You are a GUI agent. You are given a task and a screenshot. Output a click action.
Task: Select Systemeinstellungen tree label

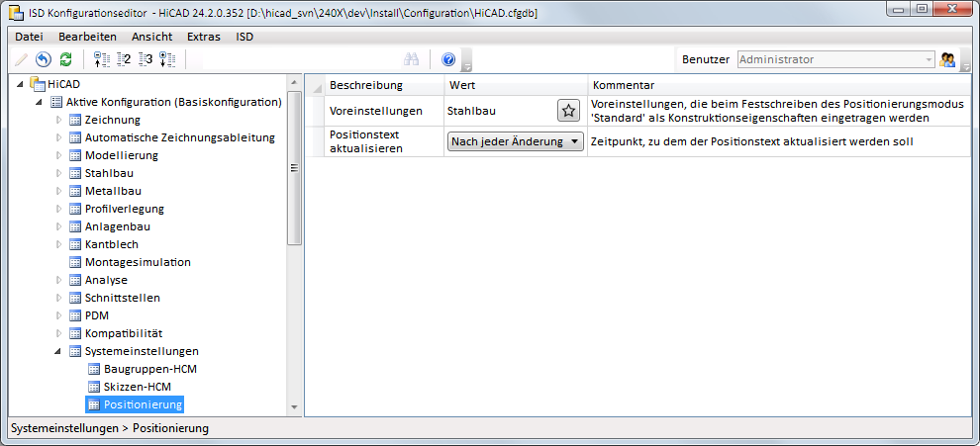pos(142,351)
